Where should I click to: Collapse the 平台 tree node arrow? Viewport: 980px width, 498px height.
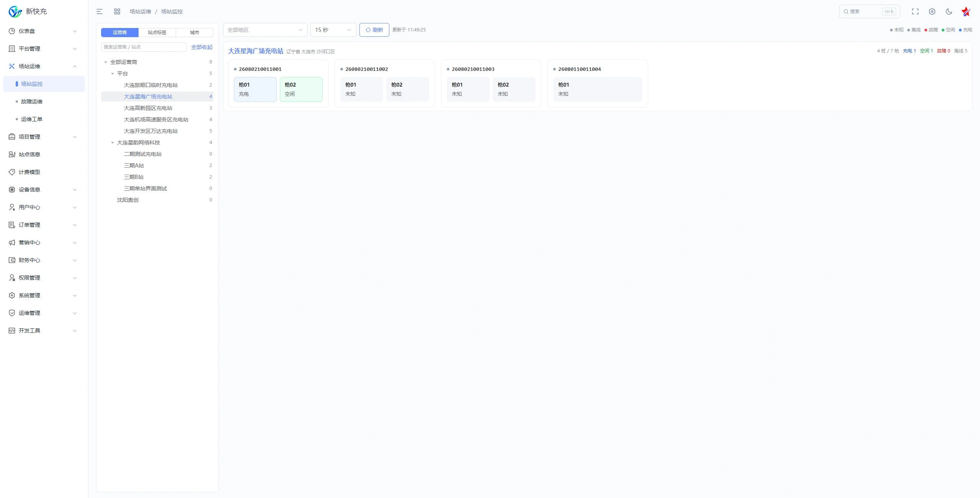[x=113, y=74]
